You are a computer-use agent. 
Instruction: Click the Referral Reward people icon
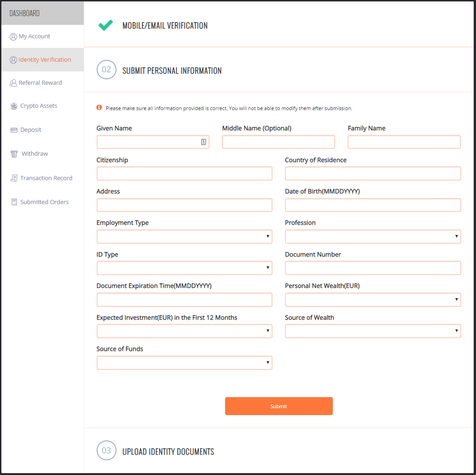(x=13, y=83)
